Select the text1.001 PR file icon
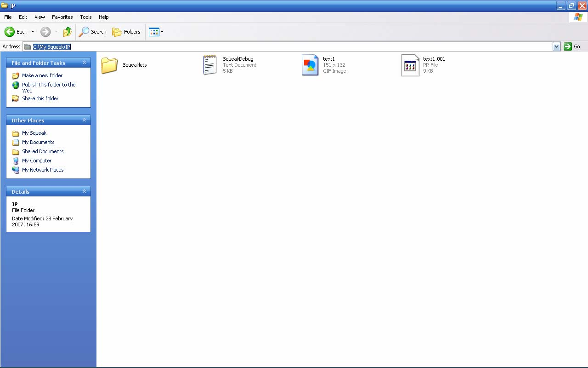Viewport: 588px width, 368px height. pyautogui.click(x=410, y=65)
